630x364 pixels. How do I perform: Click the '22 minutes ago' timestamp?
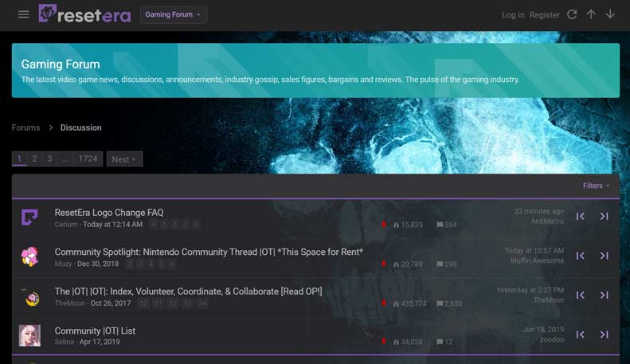pyautogui.click(x=538, y=211)
